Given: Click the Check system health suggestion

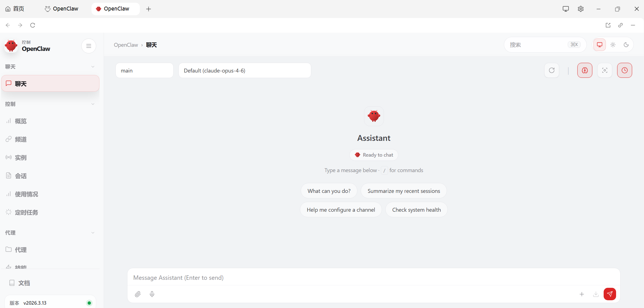Looking at the screenshot, I should pos(416,210).
